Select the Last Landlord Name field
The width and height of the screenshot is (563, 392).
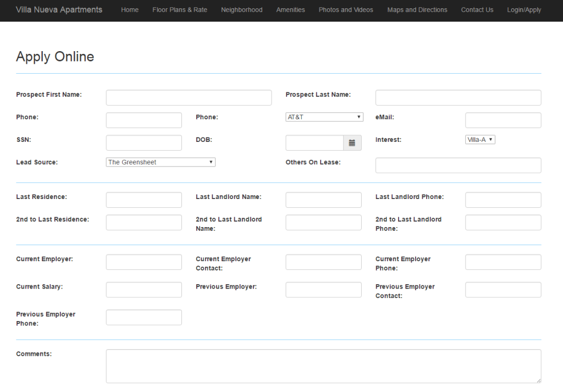click(323, 200)
